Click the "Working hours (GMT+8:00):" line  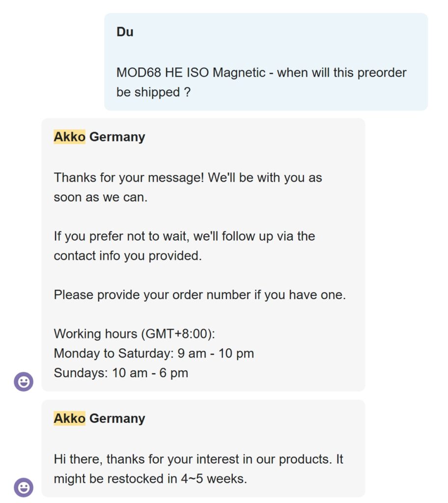(135, 334)
